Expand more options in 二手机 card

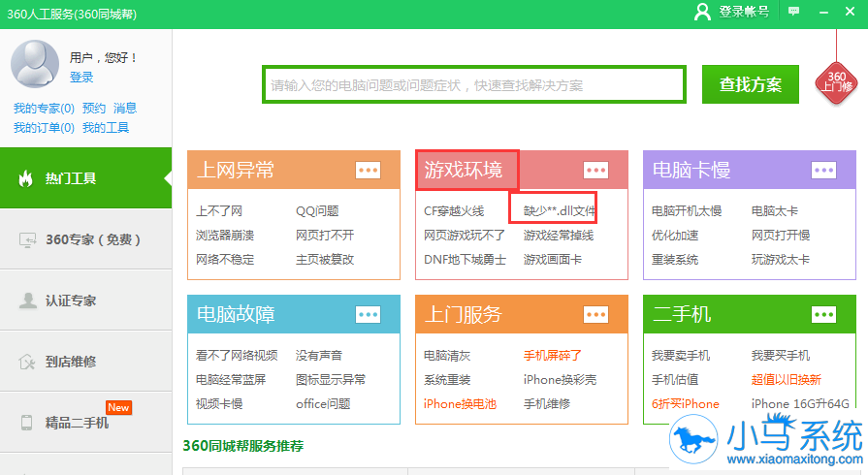[x=823, y=314]
